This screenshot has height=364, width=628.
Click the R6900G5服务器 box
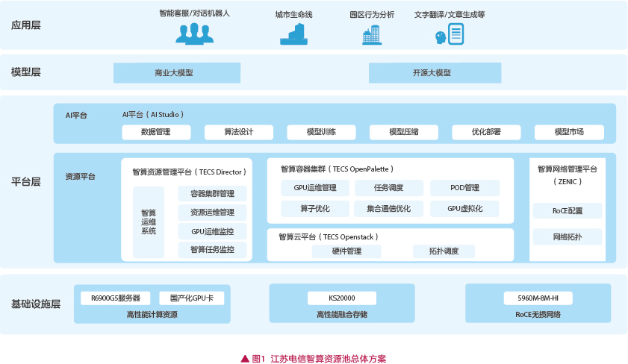point(116,298)
